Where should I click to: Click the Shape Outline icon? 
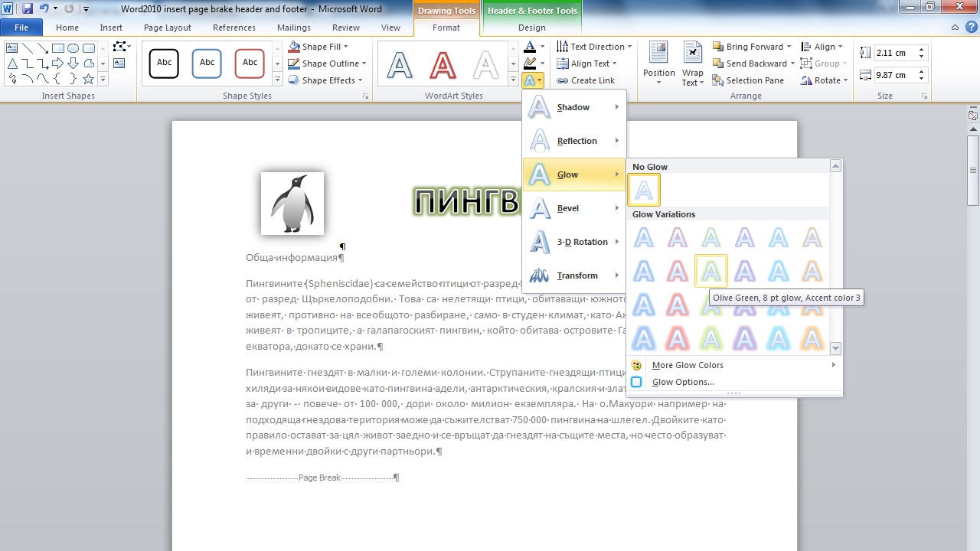296,64
